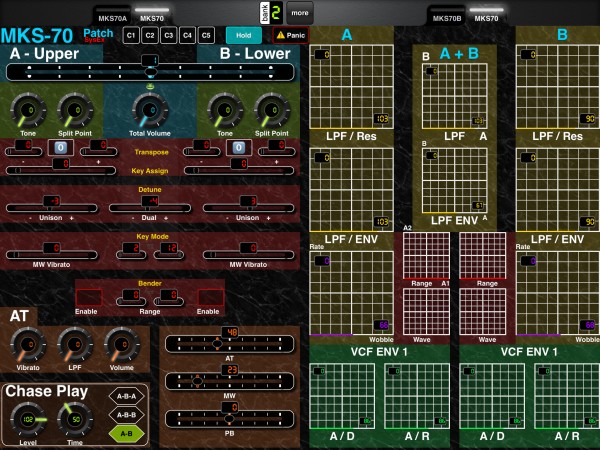This screenshot has width=600, height=450.
Task: Click the A section LPF / Res pad
Action: click(x=351, y=86)
